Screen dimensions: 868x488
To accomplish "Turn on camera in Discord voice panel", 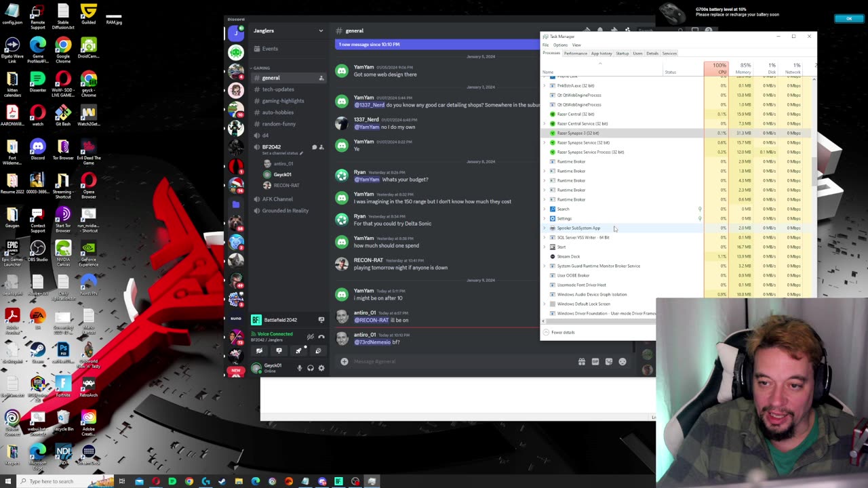I will 259,351.
